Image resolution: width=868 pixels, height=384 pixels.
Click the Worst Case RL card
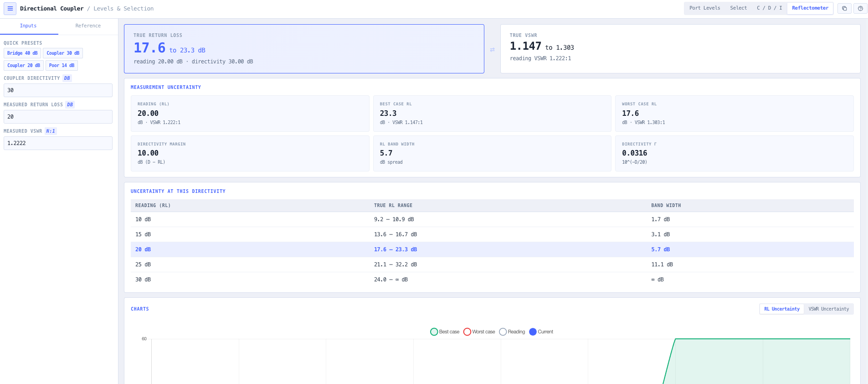point(734,114)
